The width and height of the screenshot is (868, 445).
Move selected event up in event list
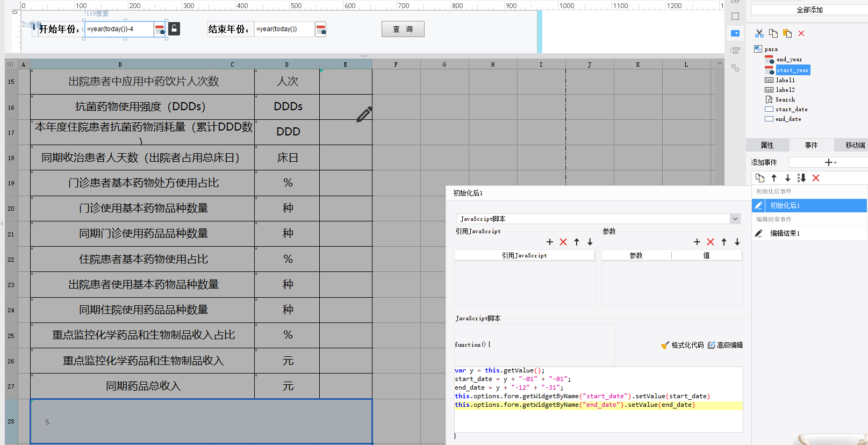774,178
